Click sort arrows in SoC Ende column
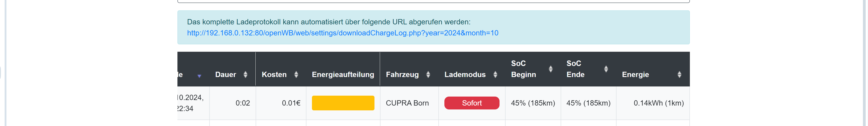Screen dimensions: 868x126 [606, 69]
